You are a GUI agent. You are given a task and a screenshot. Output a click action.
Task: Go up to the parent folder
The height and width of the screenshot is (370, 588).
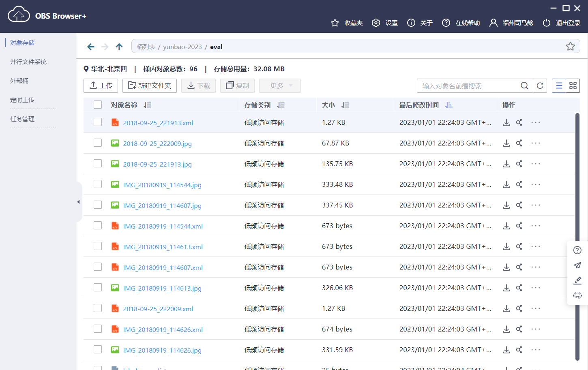coord(119,47)
